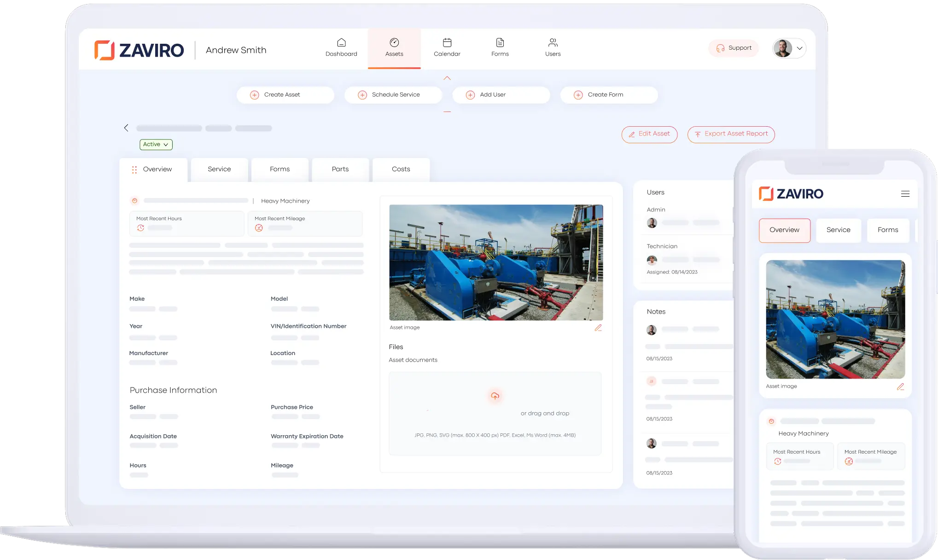Viewport: 938px width, 560px height.
Task: Open the profile avatar dropdown arrow
Action: click(800, 48)
